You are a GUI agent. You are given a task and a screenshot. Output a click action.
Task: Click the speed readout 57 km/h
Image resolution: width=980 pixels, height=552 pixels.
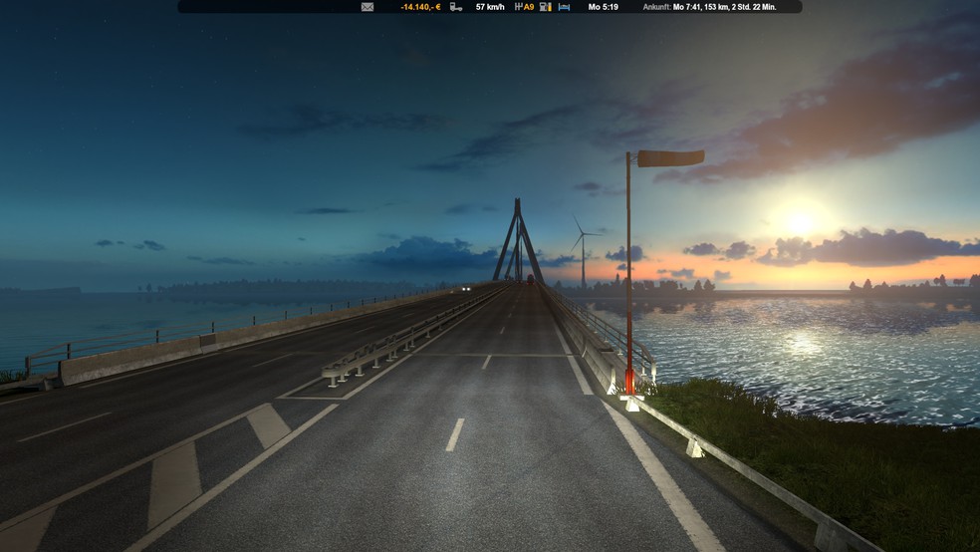pyautogui.click(x=490, y=7)
